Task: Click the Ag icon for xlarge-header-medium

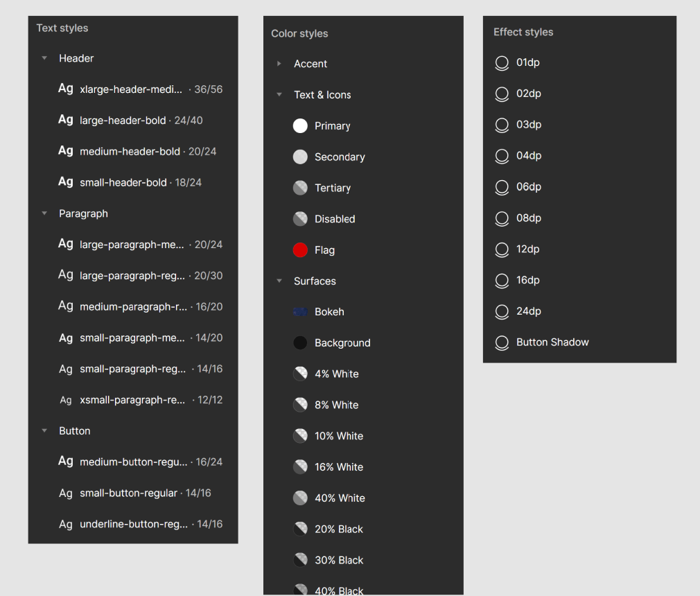Action: tap(66, 89)
